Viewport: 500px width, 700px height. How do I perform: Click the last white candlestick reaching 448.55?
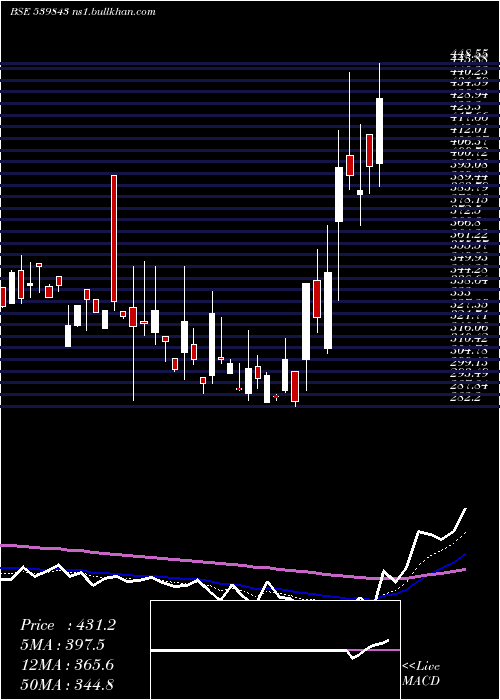click(x=379, y=131)
